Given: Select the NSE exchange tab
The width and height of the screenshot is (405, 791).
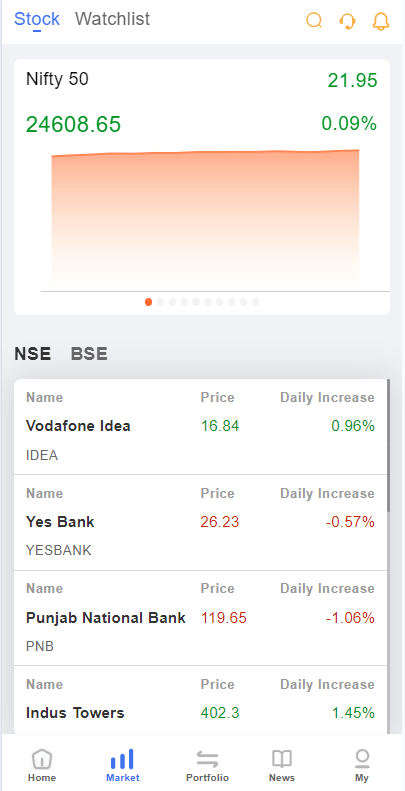Looking at the screenshot, I should click(33, 354).
